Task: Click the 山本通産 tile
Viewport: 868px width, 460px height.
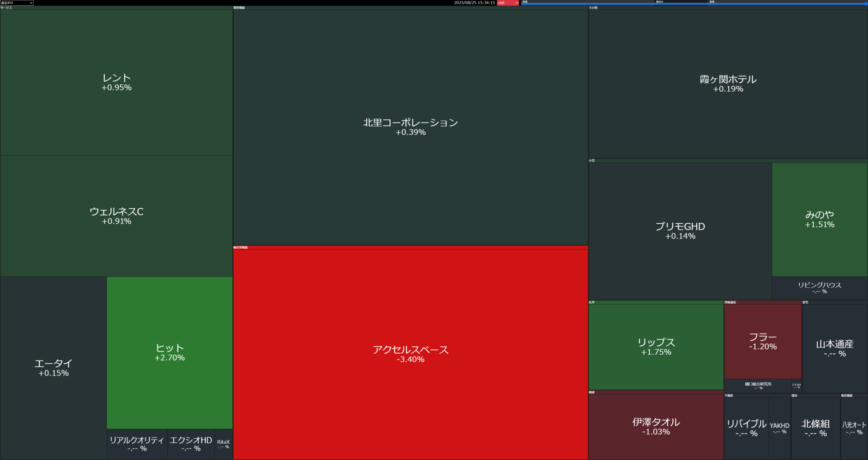Action: (x=835, y=348)
